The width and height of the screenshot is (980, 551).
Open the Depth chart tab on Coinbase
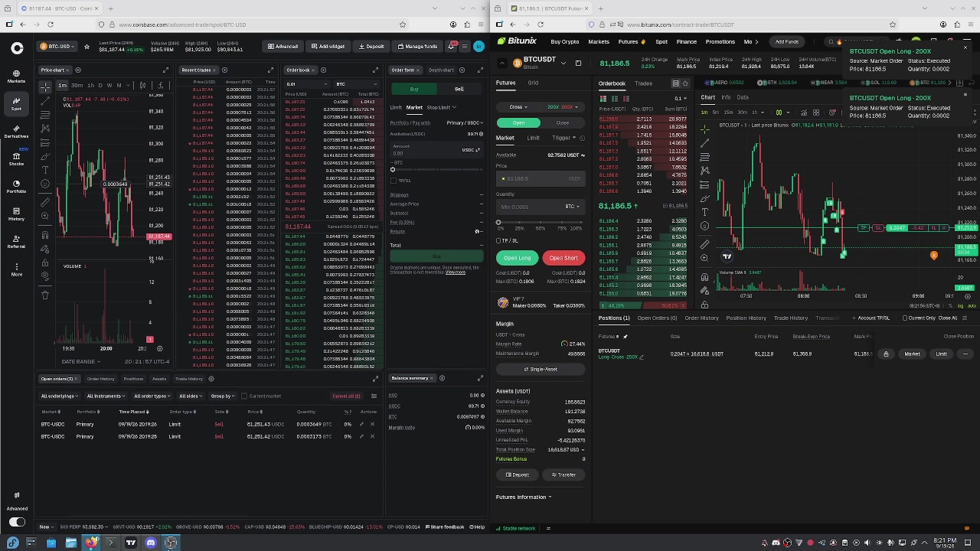coord(441,70)
